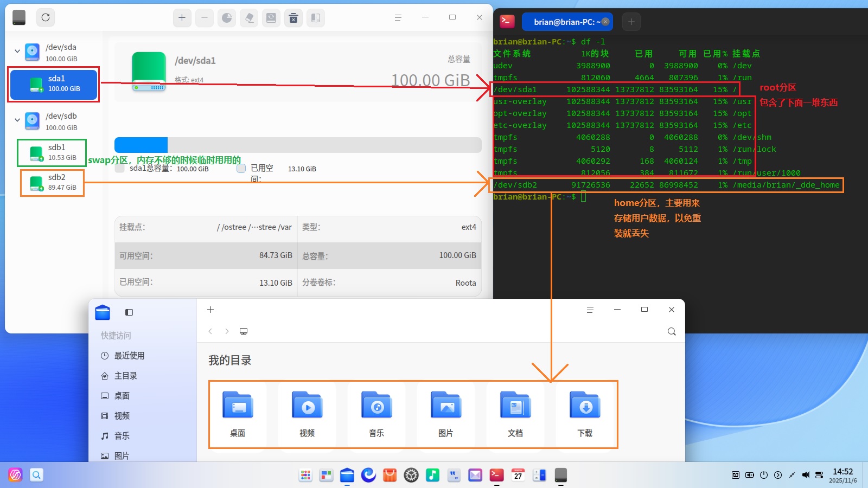Open the Downloads folder
Image resolution: width=868 pixels, height=488 pixels.
[585, 414]
